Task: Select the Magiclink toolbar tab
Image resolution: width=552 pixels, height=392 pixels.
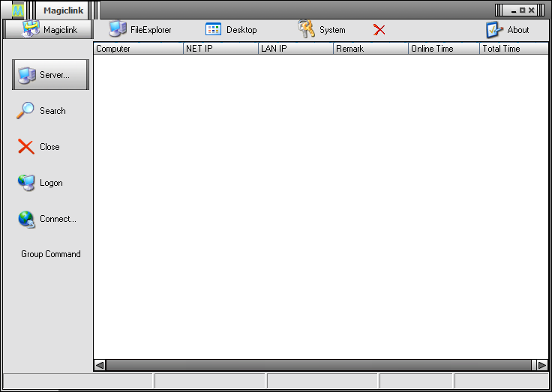Action: 47,29
